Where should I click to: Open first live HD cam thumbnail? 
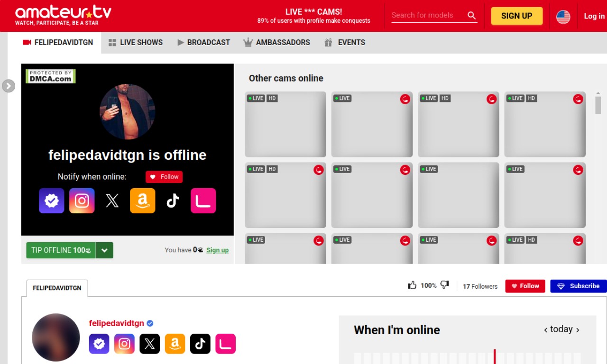285,124
